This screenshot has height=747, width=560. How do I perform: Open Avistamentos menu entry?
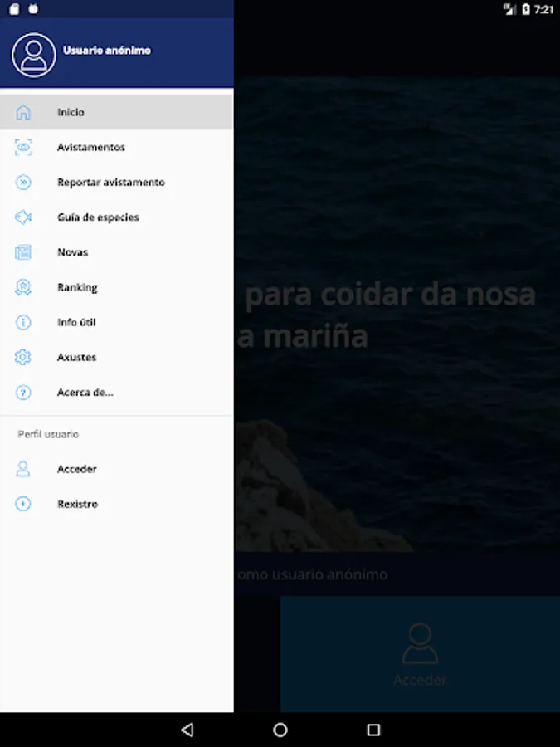tap(117, 147)
